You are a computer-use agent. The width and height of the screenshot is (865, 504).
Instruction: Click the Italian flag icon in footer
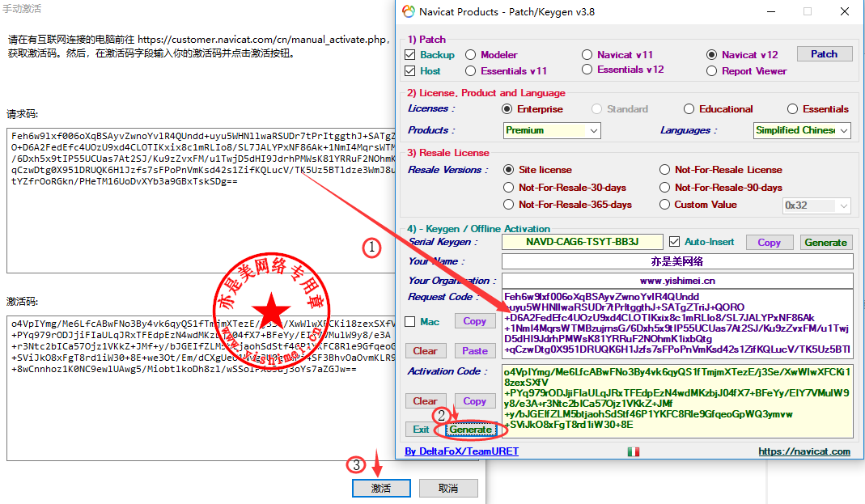coord(634,451)
